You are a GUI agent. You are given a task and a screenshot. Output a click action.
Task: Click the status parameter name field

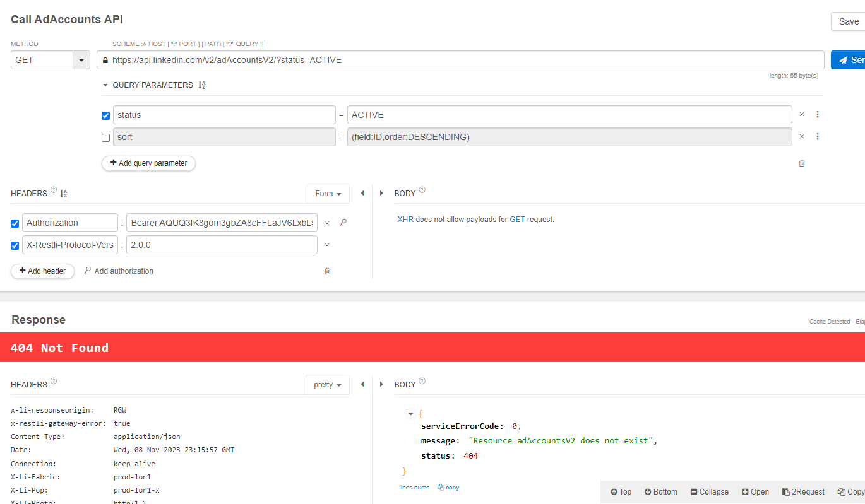(224, 115)
